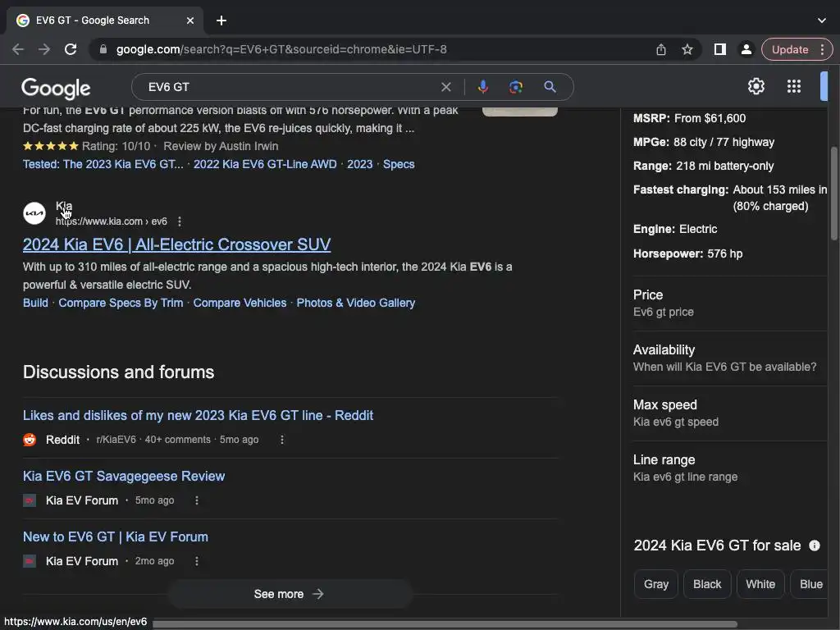Image resolution: width=840 pixels, height=630 pixels.
Task: Click the Kia site name text
Action: pos(64,206)
